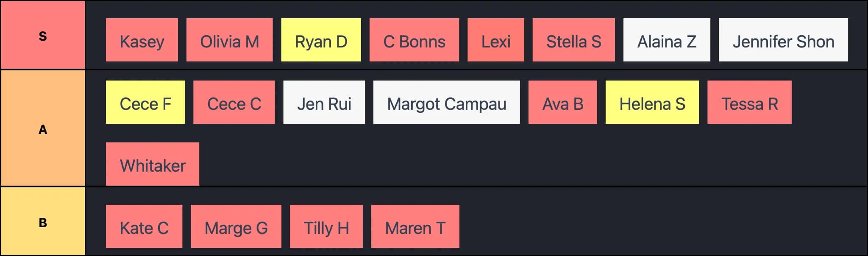Select the Kasey card

pos(142,40)
